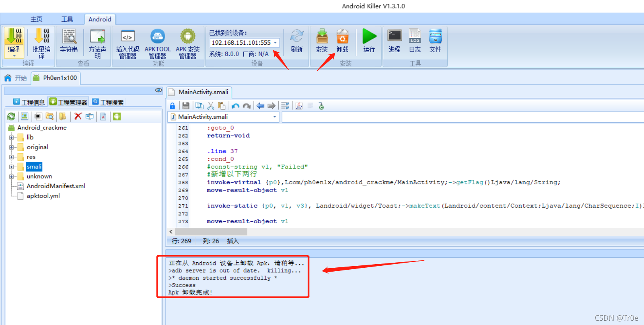Open the 工程管理器 tab
The image size is (644, 325).
pyautogui.click(x=68, y=102)
